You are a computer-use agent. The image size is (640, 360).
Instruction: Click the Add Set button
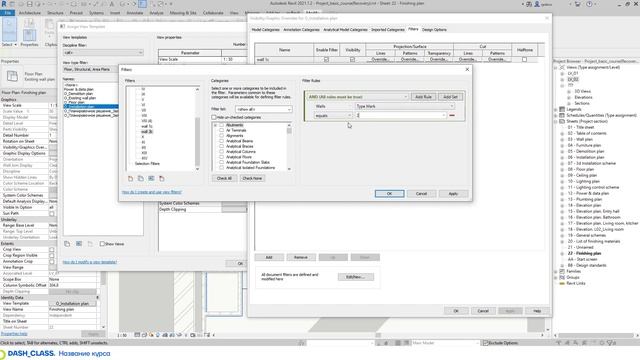[450, 97]
